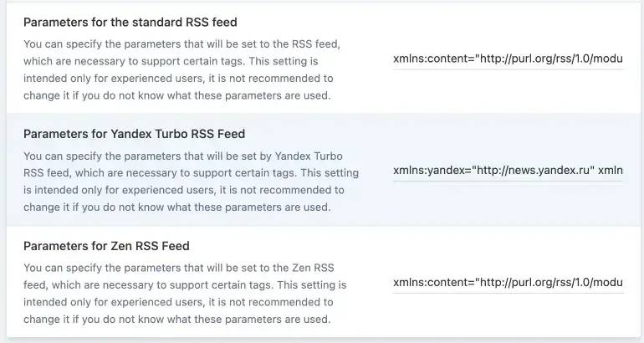
Task: Click the line "set to the RSS feed,"
Action: 181,44
